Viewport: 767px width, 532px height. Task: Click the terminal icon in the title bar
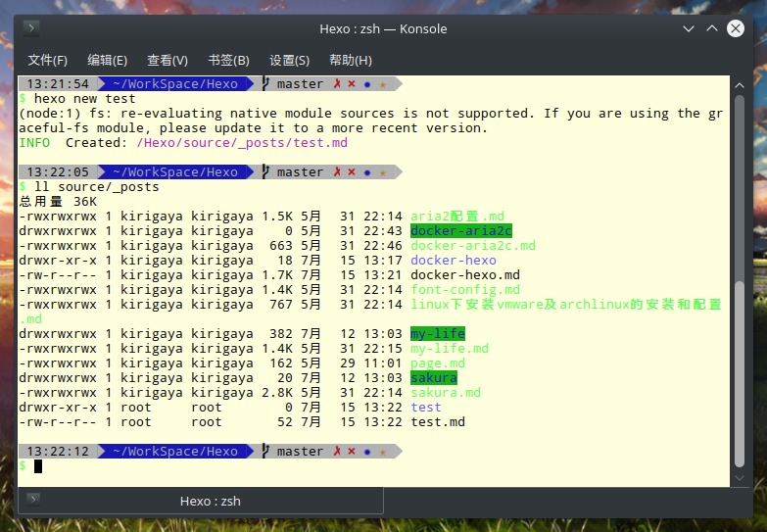[31, 28]
